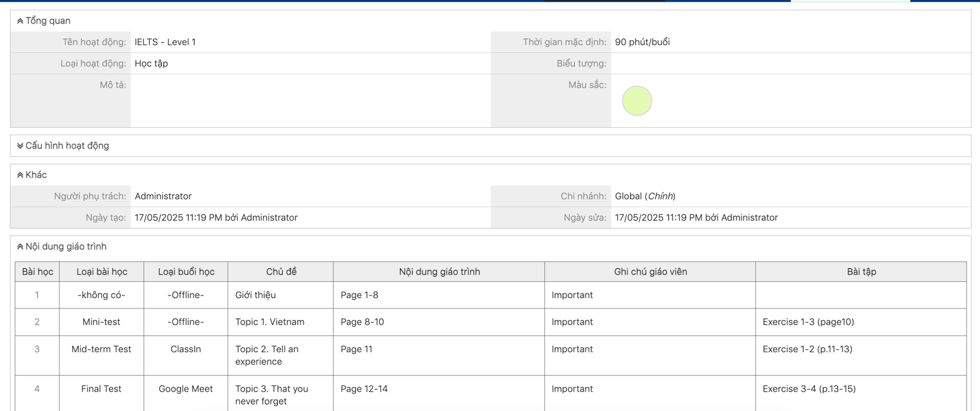This screenshot has height=411, width=980.
Task: Click the Ghi chú giáo viên column header
Action: point(650,272)
